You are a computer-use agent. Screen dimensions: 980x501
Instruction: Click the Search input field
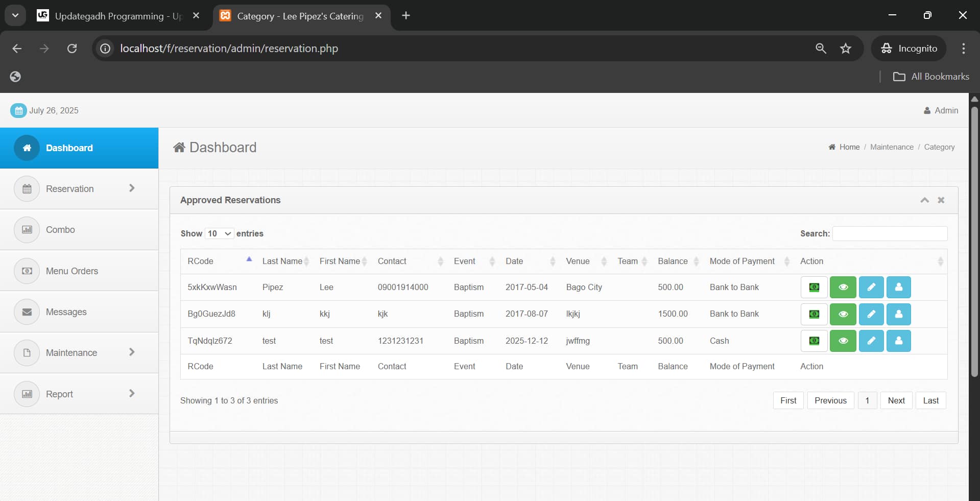point(890,233)
